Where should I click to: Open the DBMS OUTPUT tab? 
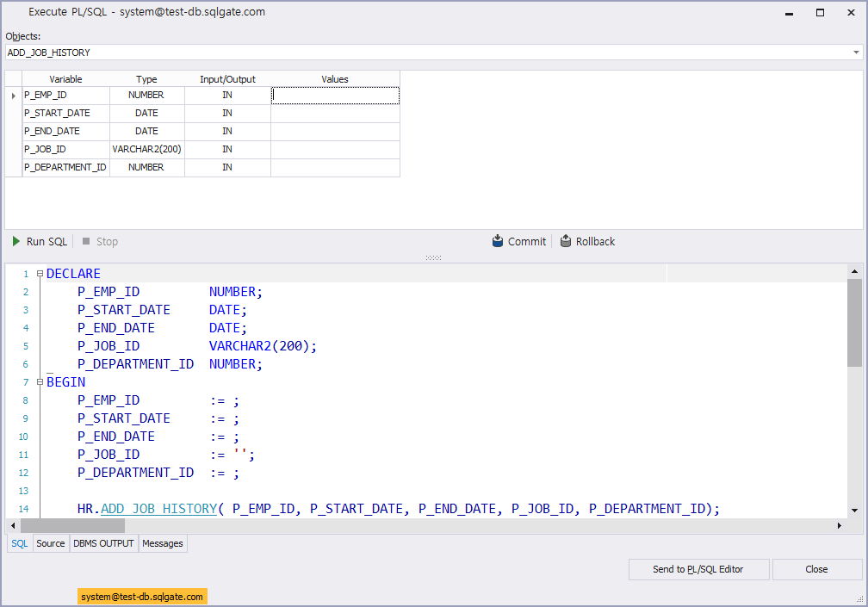103,543
